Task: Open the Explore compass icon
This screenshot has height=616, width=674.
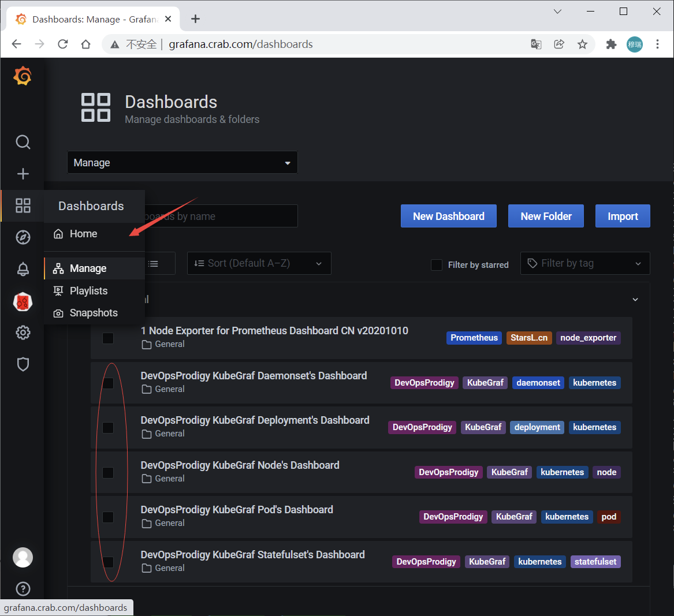Action: click(x=23, y=237)
